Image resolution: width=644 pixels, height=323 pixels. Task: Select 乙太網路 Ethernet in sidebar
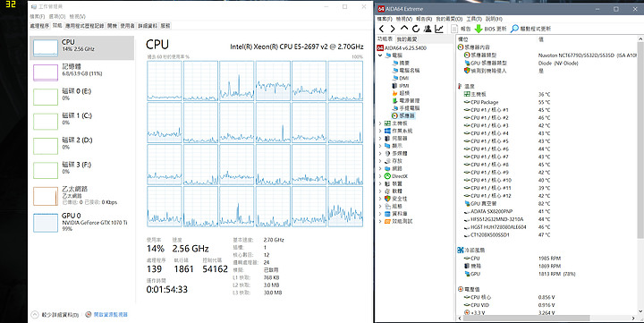click(x=81, y=196)
